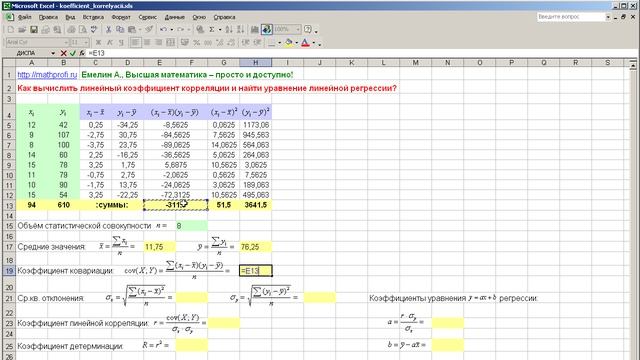Sort descending with the Z-A icon
Screen dimensions: 640x360
pos(240,29)
